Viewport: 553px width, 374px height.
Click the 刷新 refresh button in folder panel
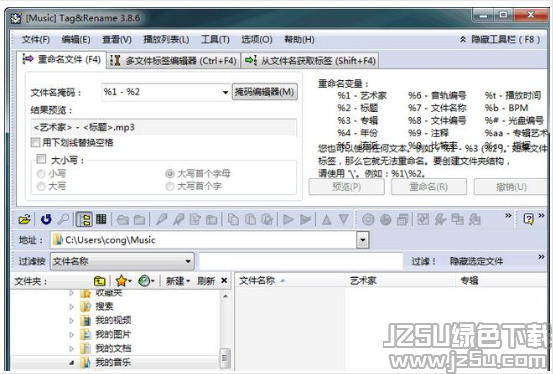206,281
